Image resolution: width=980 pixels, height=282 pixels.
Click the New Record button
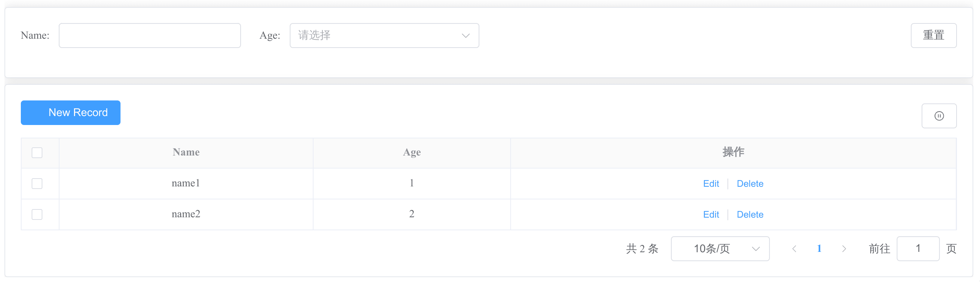(71, 113)
